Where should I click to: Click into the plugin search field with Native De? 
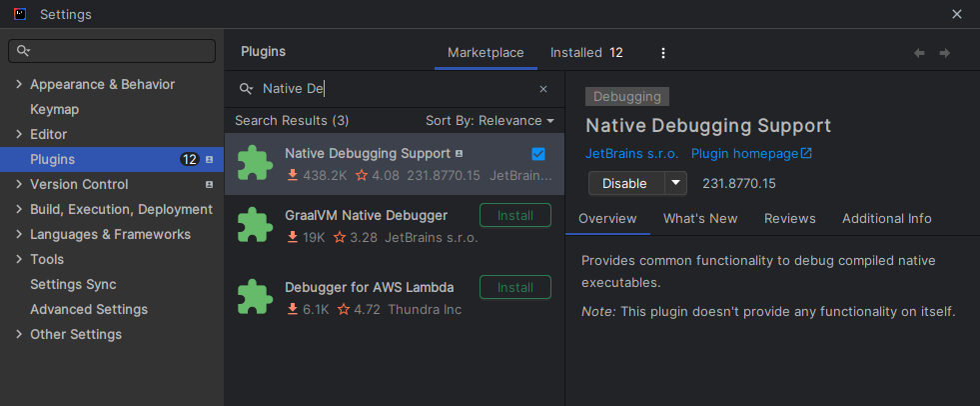(394, 89)
